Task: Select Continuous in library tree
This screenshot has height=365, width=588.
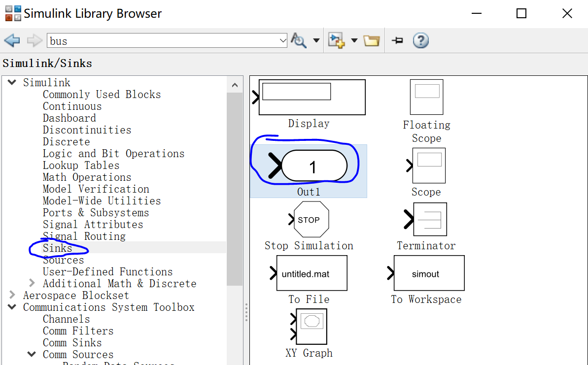Action: 72,106
